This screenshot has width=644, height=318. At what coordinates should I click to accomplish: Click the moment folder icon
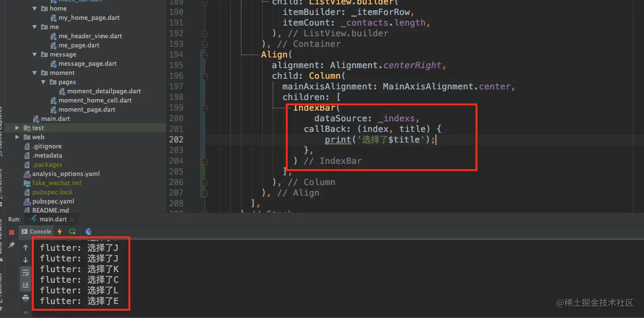[44, 73]
